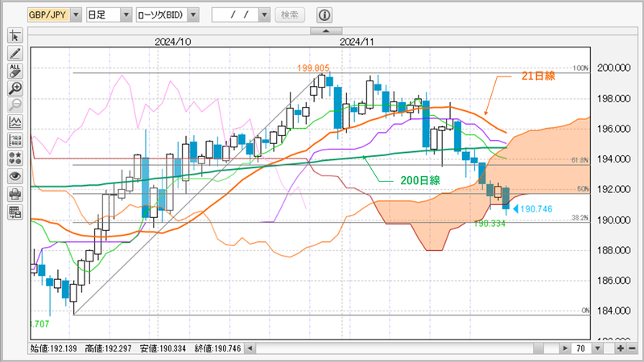This screenshot has width=644, height=362.
Task: Click the 38.2% Fibonacci level label
Action: pyautogui.click(x=580, y=217)
